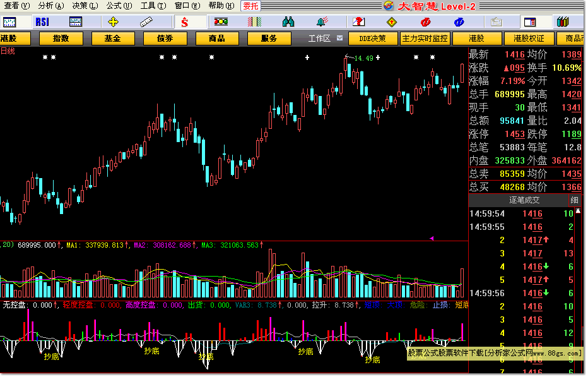Click the red circular info icon
The image size is (588, 377).
[x=426, y=22]
